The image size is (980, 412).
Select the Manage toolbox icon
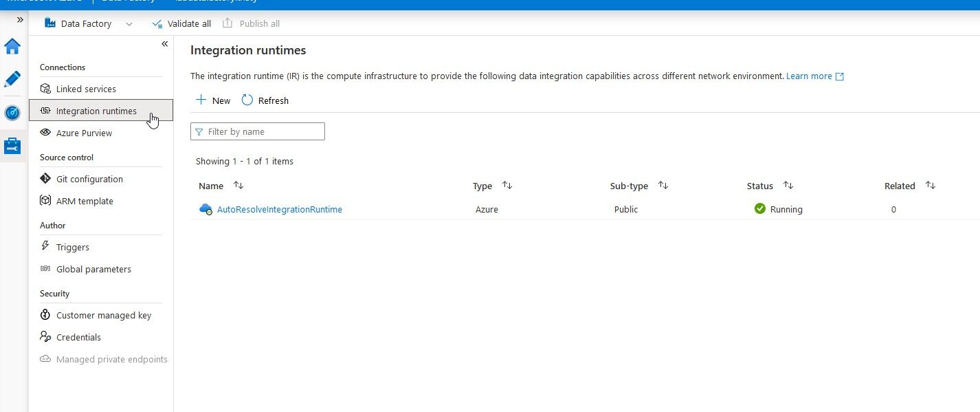click(12, 146)
